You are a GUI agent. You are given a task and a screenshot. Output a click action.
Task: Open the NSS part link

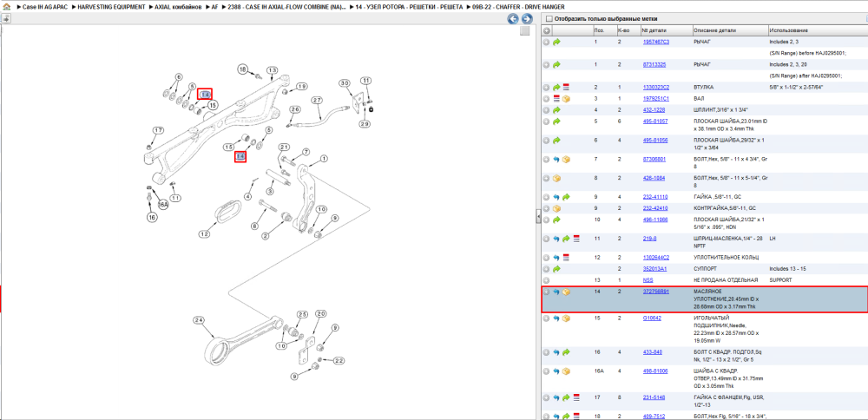648,280
